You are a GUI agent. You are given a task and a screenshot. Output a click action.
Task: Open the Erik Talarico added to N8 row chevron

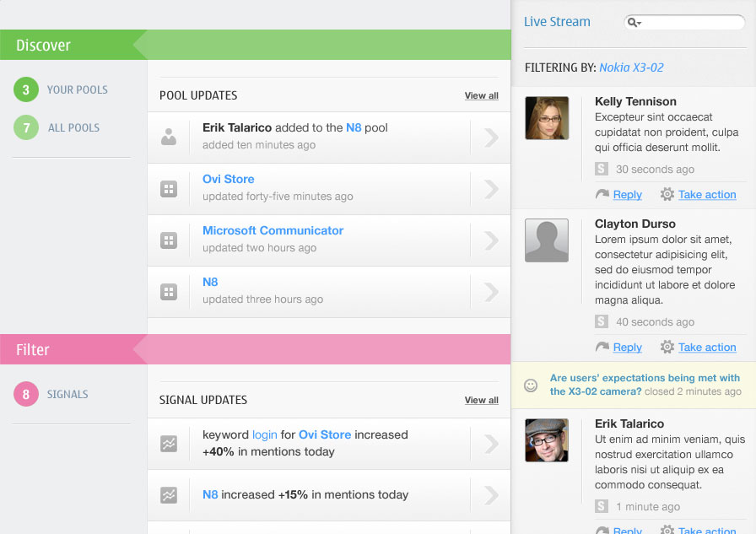(x=491, y=138)
